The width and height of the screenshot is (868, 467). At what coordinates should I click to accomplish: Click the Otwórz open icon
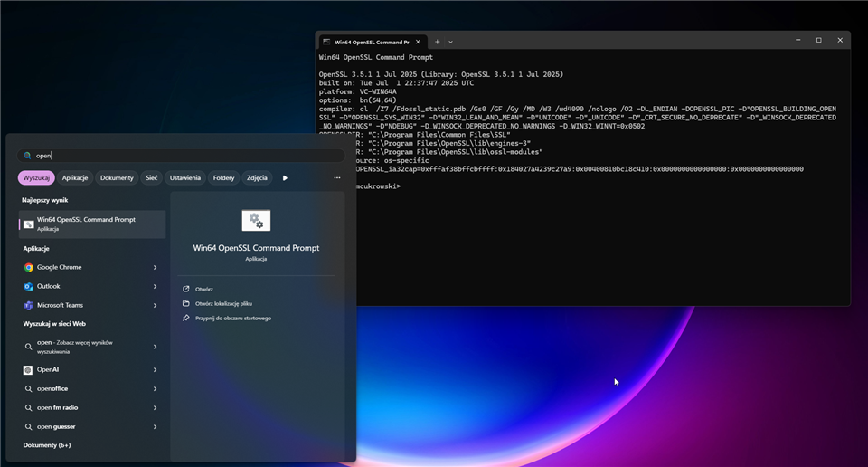pyautogui.click(x=186, y=289)
